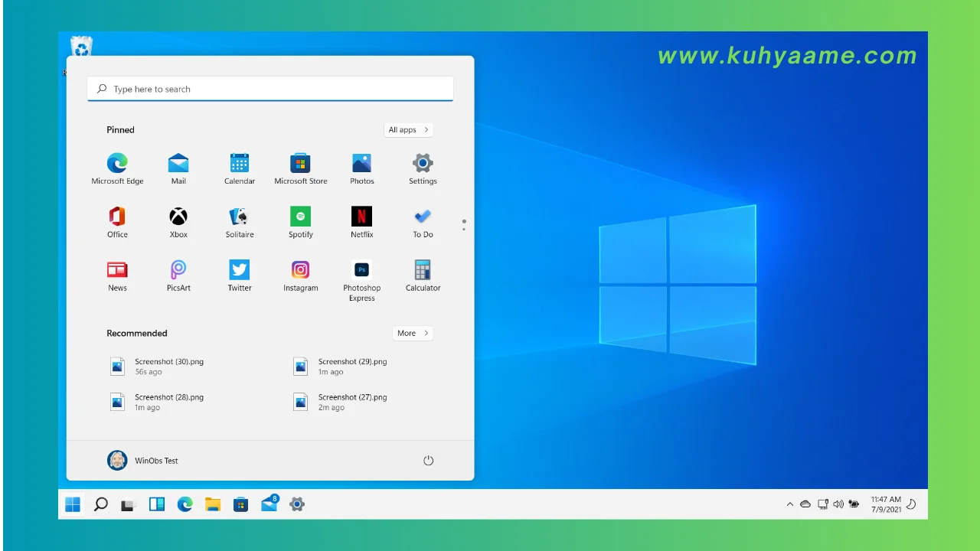
Task: Expand the All apps list
Action: point(408,130)
